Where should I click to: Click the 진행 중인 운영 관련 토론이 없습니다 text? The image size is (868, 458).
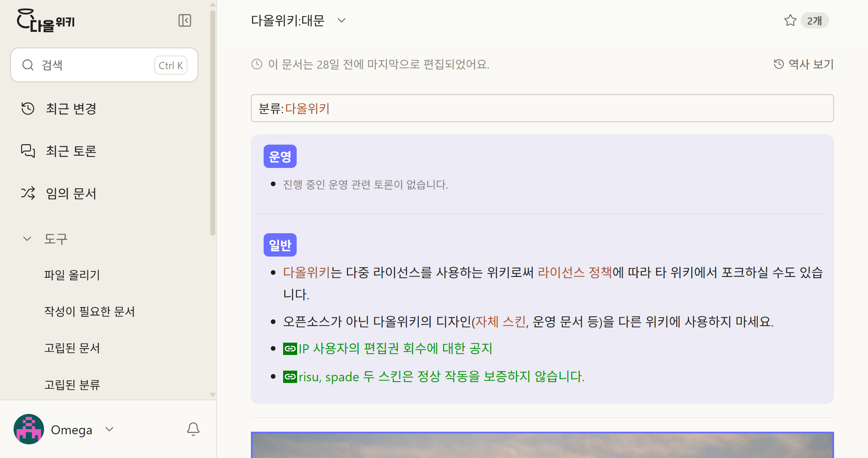pyautogui.click(x=365, y=184)
